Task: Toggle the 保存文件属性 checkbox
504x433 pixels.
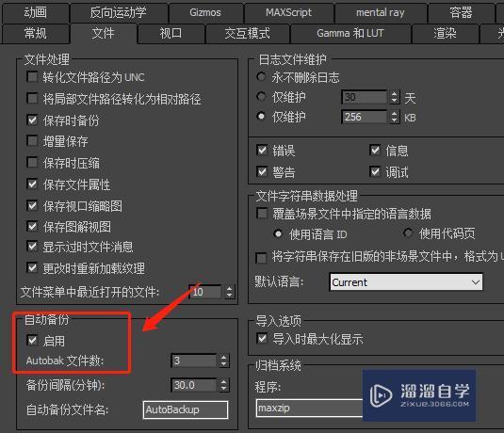Action: tap(32, 184)
